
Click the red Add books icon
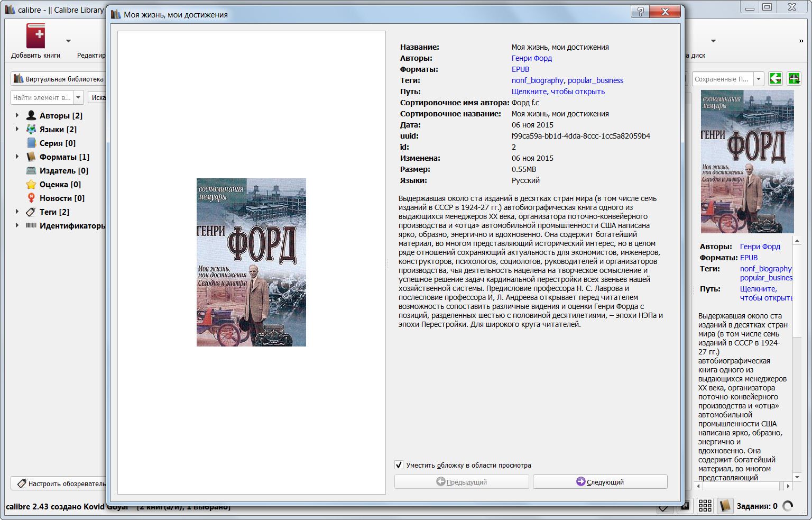click(36, 36)
